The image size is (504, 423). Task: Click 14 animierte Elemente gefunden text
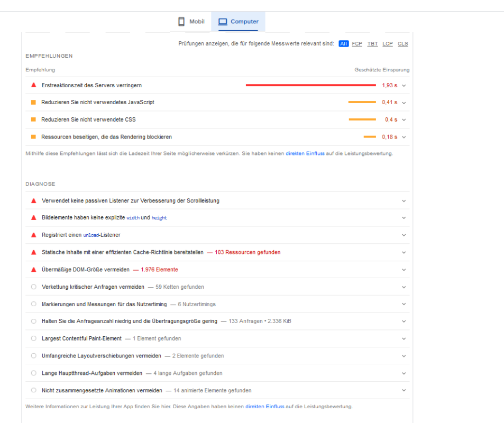[x=213, y=391]
